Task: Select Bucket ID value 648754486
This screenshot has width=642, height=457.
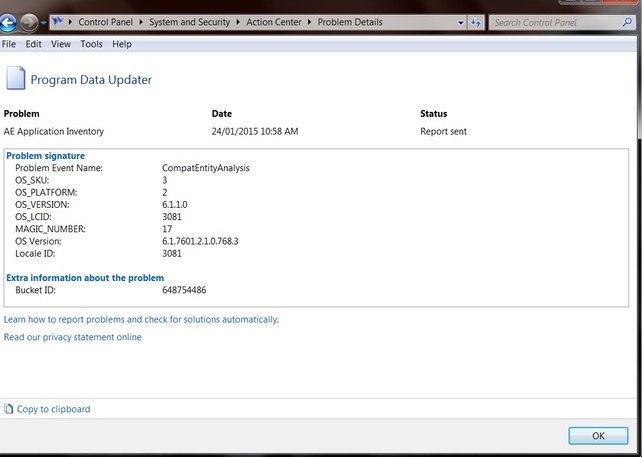Action: (x=184, y=290)
